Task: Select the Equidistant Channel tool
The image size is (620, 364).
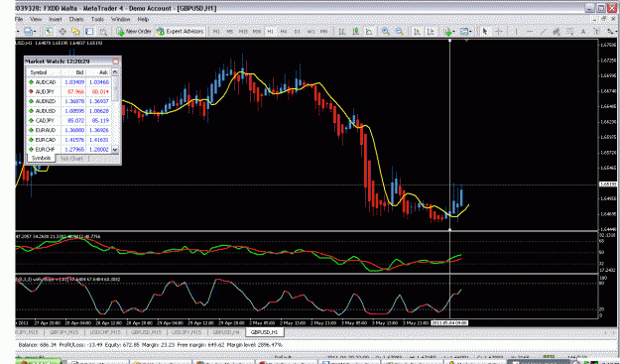Action: 557,31
